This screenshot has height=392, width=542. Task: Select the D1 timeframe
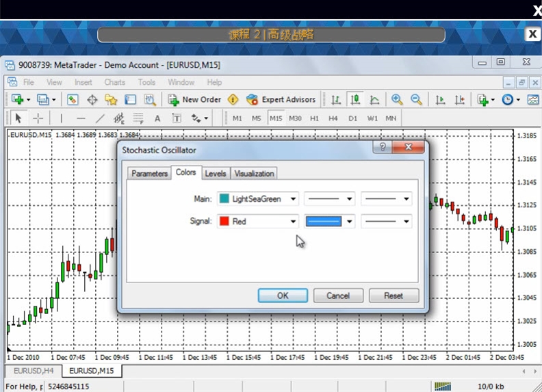(352, 118)
